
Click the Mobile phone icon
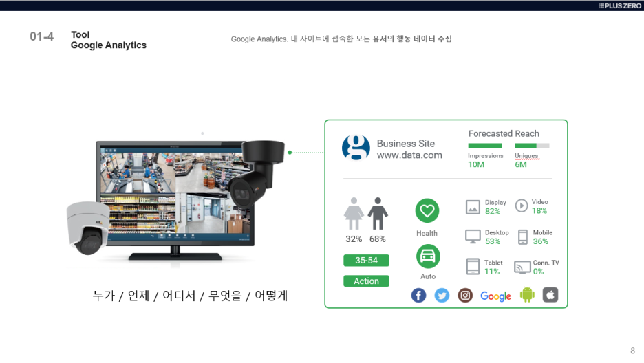click(x=523, y=237)
